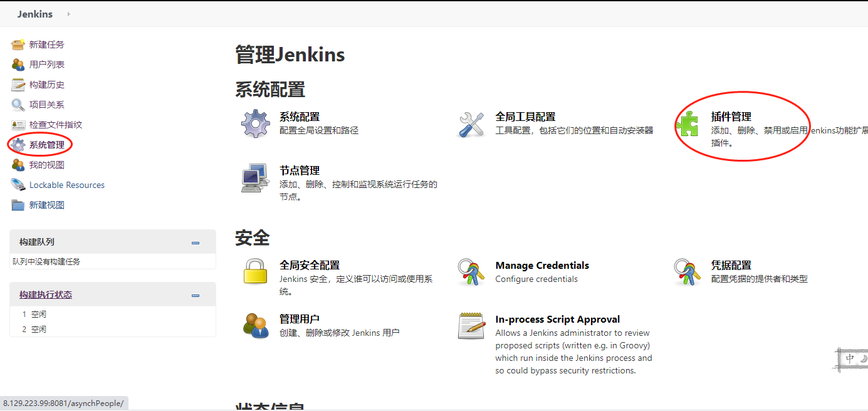Click the 凭据配置 keys icon
The height and width of the screenshot is (411, 868).
point(688,272)
